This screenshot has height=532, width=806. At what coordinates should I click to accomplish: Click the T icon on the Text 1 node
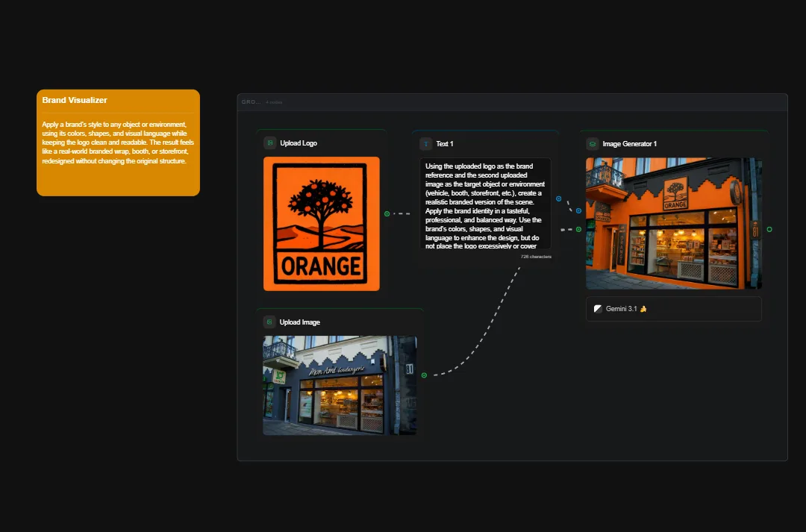[425, 143]
